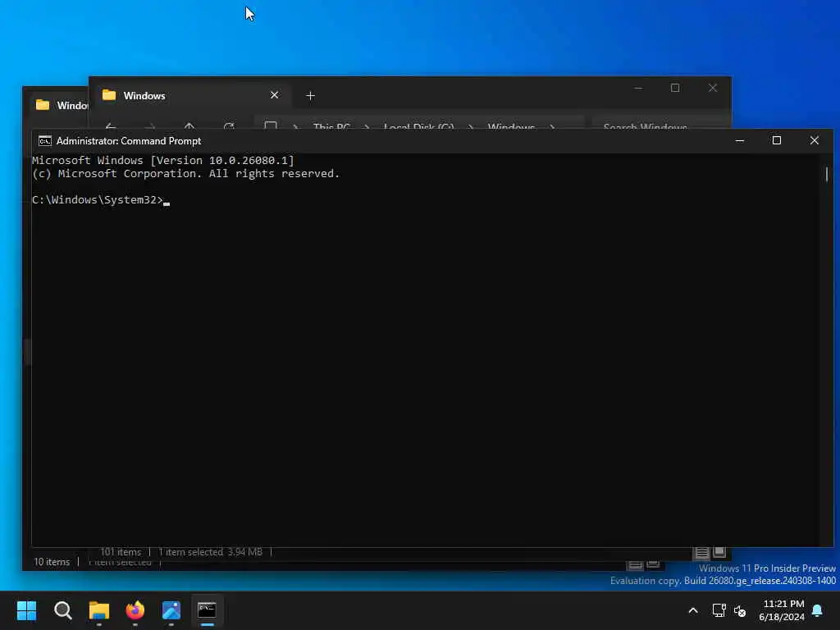Click the "1 item selected 3.94 MB" status
This screenshot has width=840, height=630.
(210, 552)
